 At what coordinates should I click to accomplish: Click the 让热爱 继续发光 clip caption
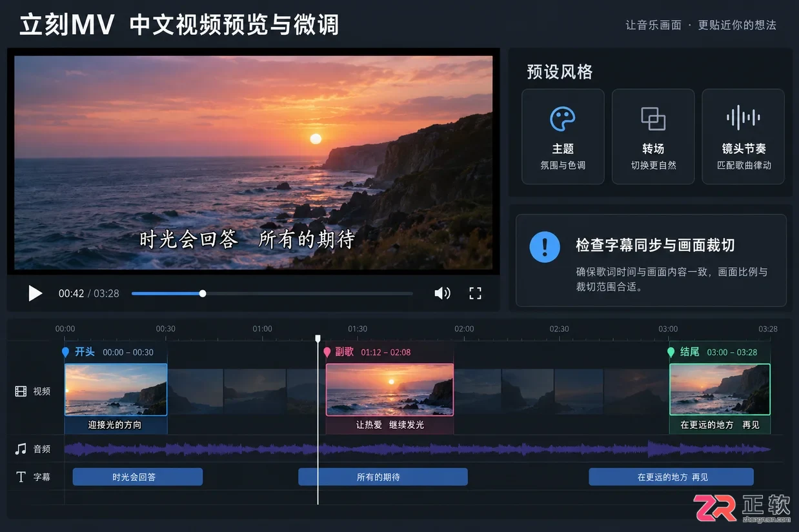[390, 425]
